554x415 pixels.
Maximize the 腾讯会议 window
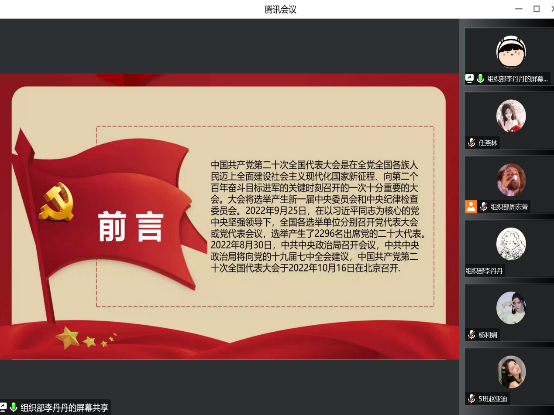click(536, 9)
